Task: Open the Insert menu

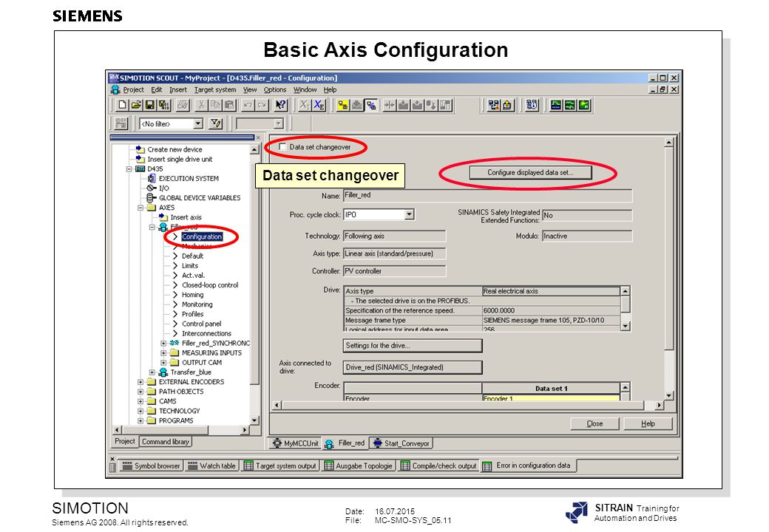Action: pos(178,89)
